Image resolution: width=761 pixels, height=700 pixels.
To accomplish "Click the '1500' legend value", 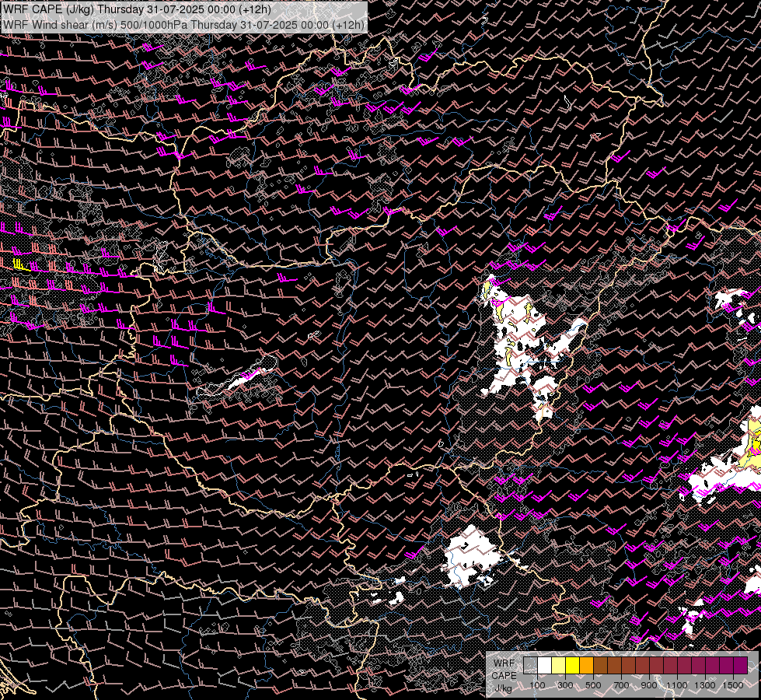I will (x=733, y=685).
